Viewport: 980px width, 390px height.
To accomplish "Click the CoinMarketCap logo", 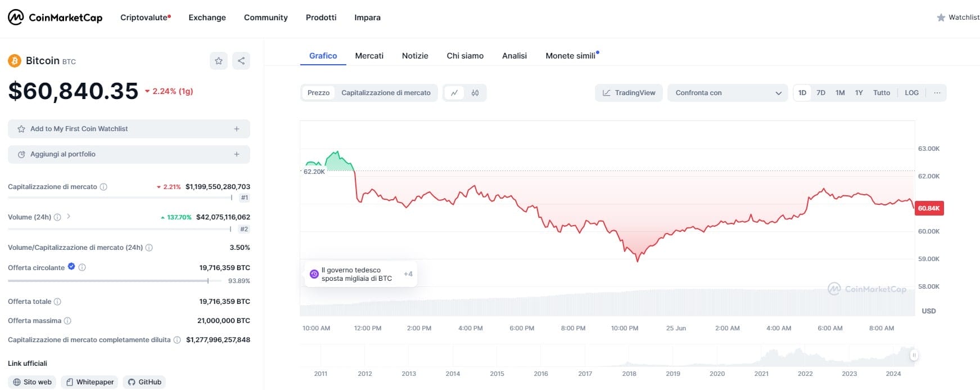I will (55, 17).
